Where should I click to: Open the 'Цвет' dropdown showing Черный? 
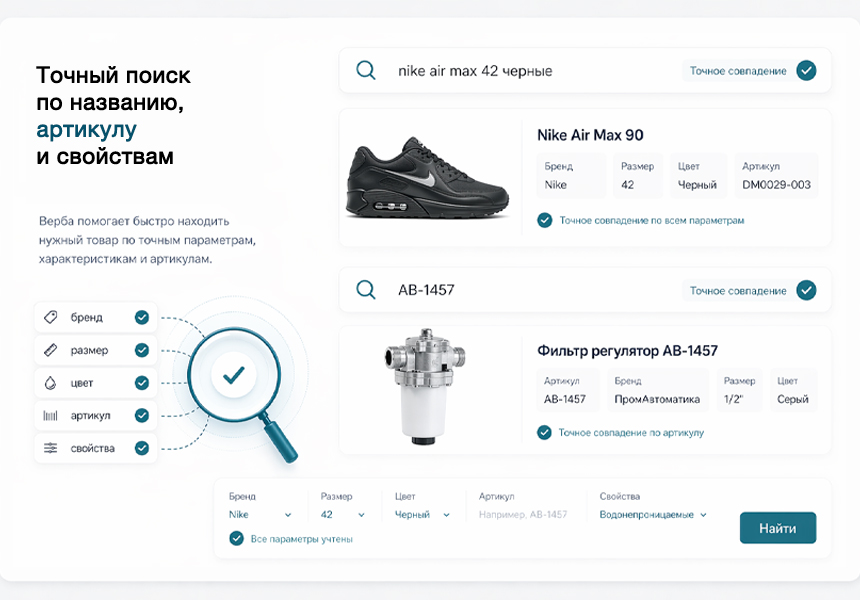click(x=422, y=514)
